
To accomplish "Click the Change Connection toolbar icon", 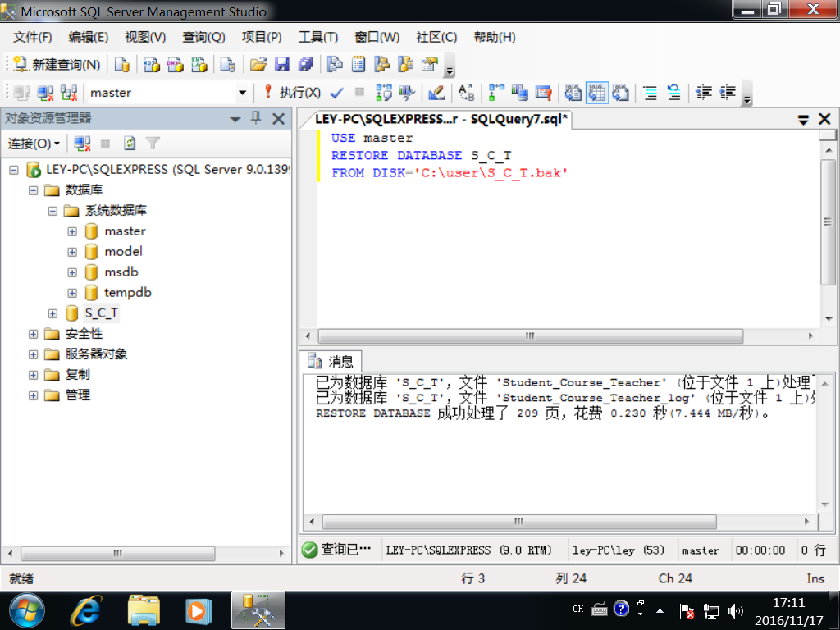I will pos(69,93).
